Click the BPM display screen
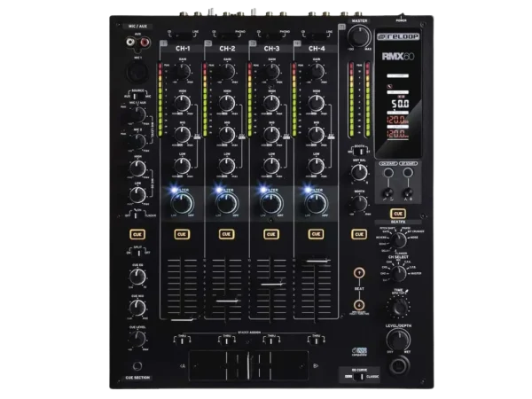Image resolution: width=532 pixels, height=399 pixels. tap(399, 94)
